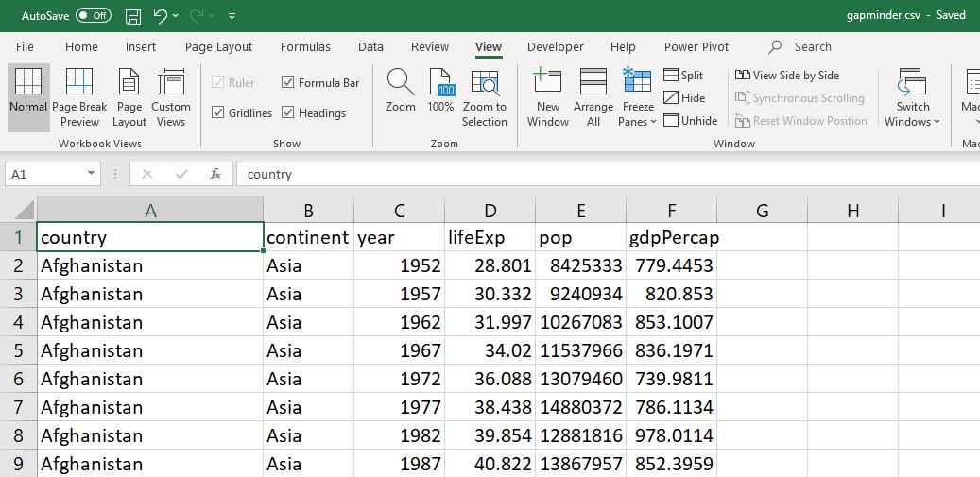
Task: Open a New Window
Action: click(547, 83)
